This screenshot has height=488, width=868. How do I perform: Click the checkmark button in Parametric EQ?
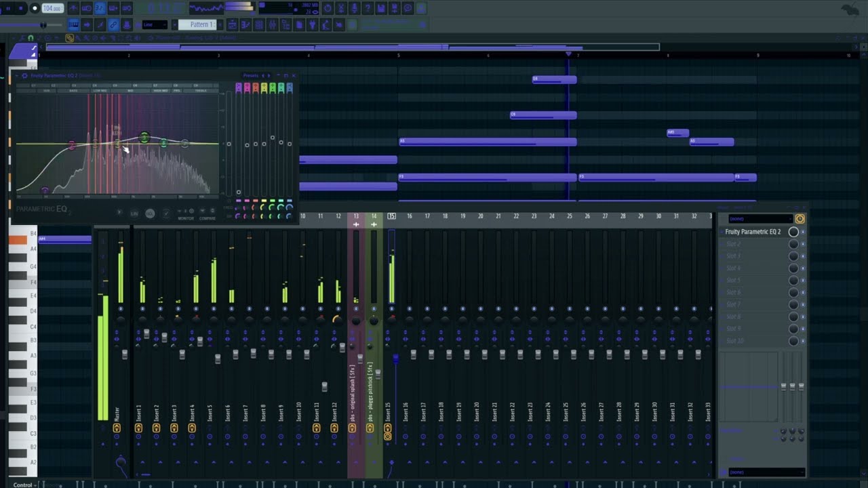[x=166, y=213]
